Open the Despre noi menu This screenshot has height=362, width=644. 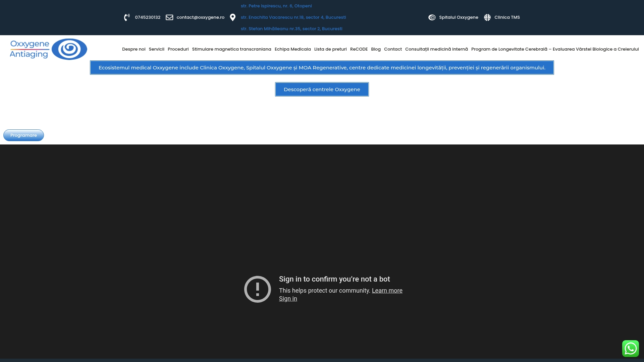134,49
